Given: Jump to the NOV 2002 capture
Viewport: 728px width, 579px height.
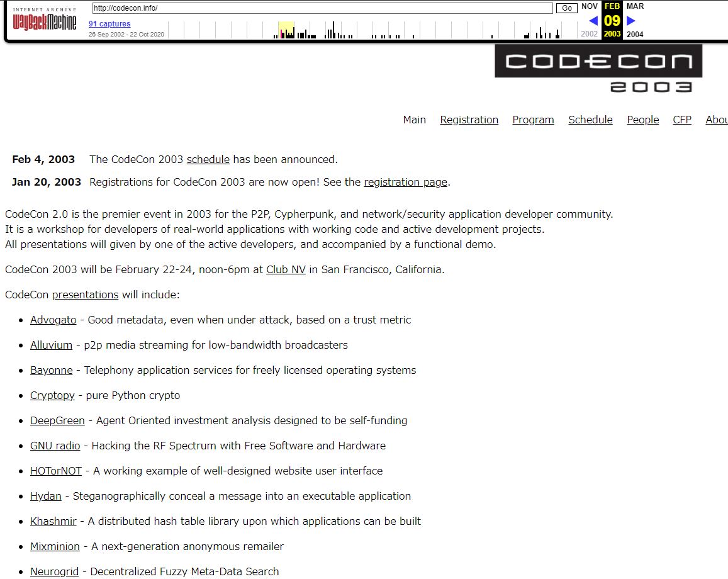Looking at the screenshot, I should tap(590, 6).
